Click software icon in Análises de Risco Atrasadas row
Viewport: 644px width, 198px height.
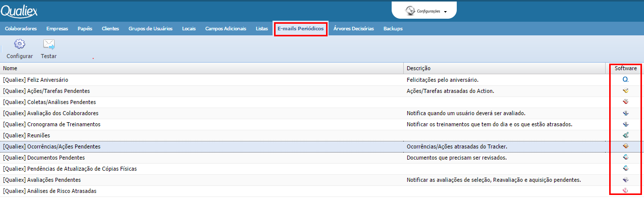626,191
